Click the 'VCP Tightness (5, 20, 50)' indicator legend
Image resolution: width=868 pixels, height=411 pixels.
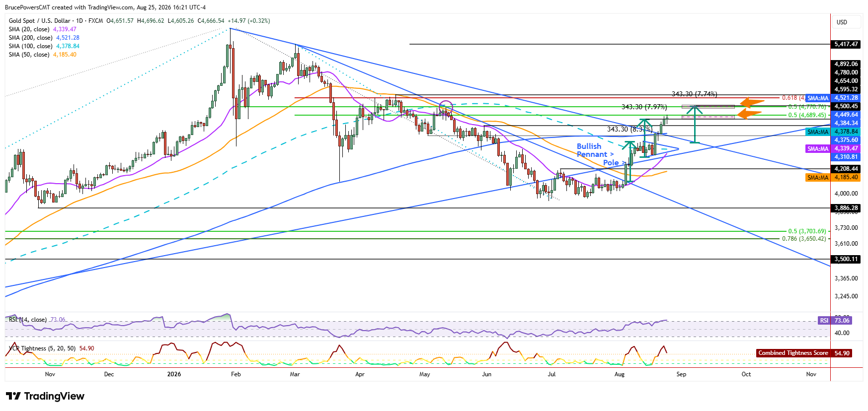tap(42, 348)
